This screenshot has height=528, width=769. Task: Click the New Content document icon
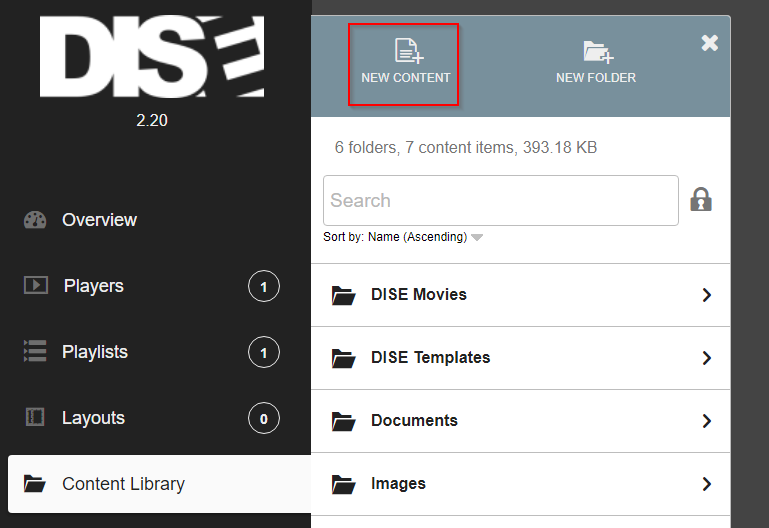[409, 51]
